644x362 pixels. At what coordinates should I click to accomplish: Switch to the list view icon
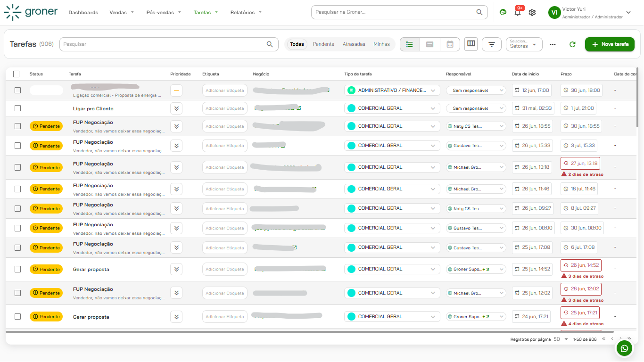point(410,44)
